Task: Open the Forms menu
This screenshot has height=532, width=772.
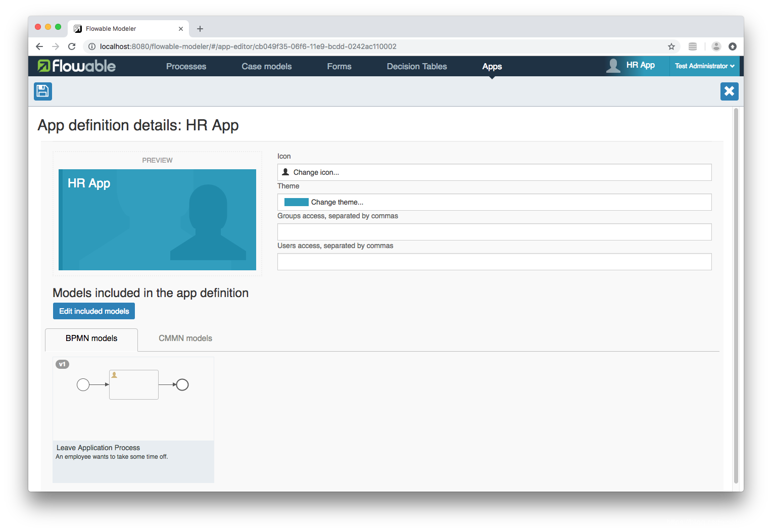Action: coord(339,66)
